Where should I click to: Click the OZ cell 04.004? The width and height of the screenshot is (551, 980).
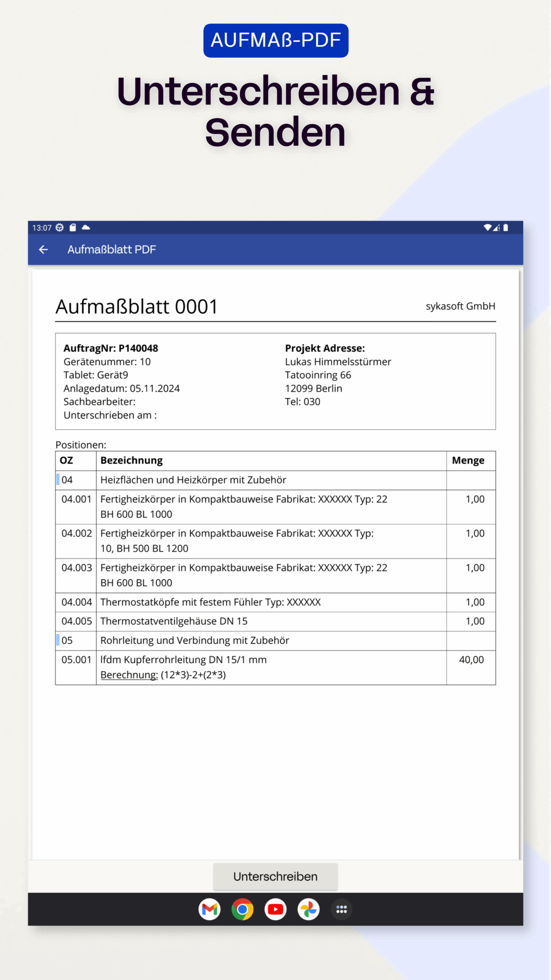(x=77, y=602)
